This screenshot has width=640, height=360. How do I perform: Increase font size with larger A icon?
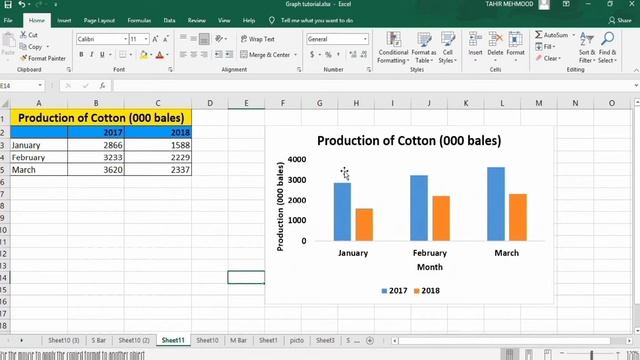(155, 39)
